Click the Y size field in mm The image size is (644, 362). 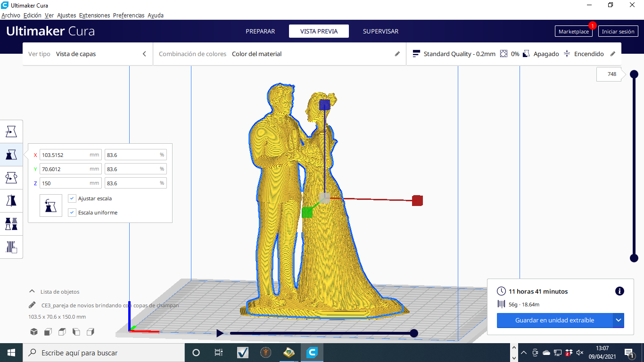(71, 169)
